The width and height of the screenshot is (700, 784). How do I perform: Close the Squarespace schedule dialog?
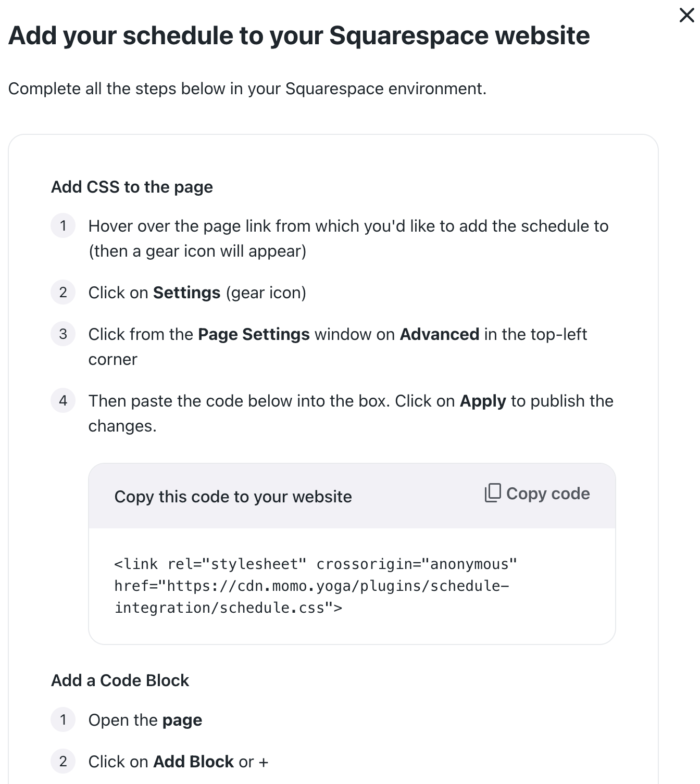pyautogui.click(x=686, y=15)
